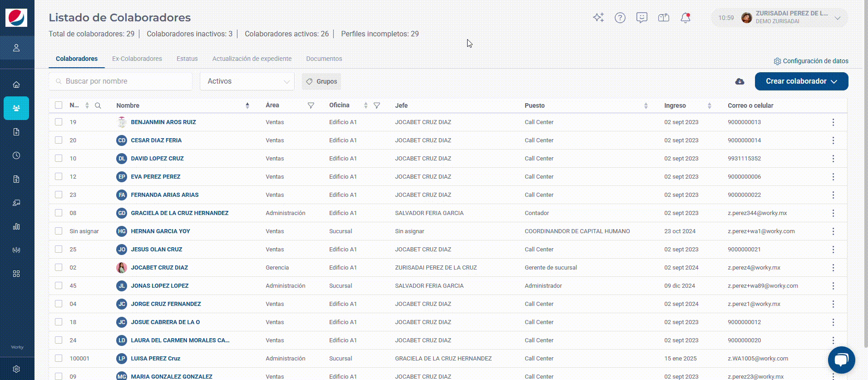
Task: Click the cloud download icon
Action: (x=740, y=81)
